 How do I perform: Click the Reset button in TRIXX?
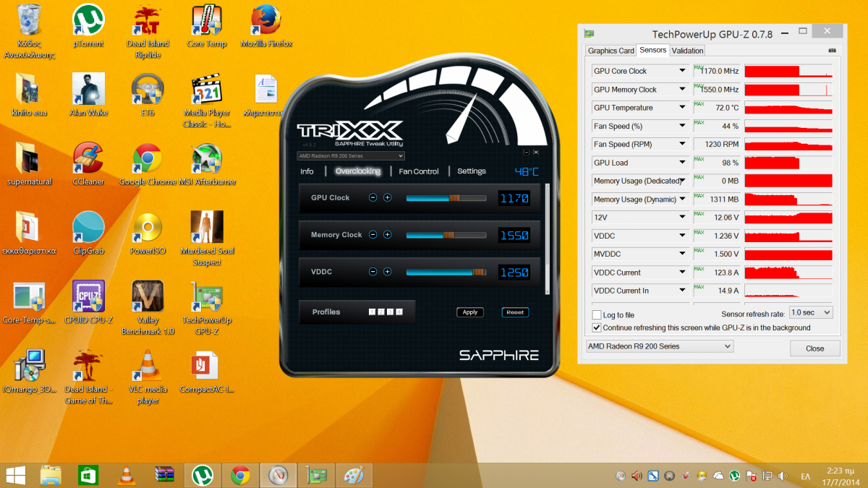[x=515, y=312]
